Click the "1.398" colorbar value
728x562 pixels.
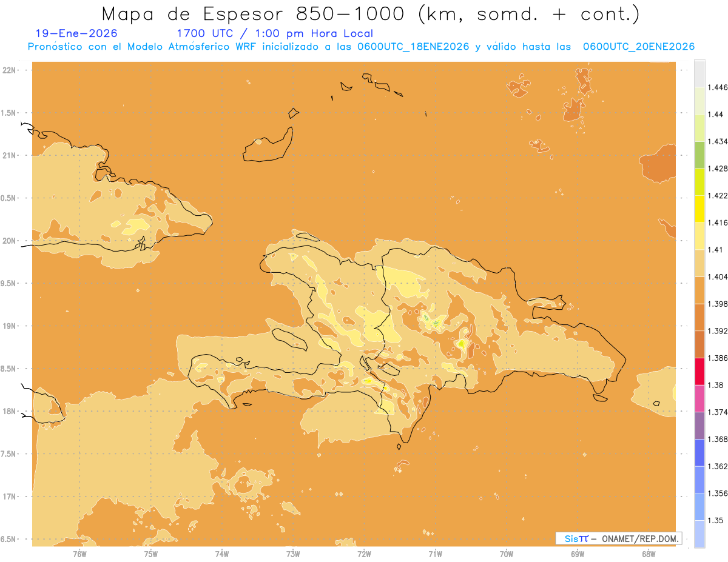(717, 304)
